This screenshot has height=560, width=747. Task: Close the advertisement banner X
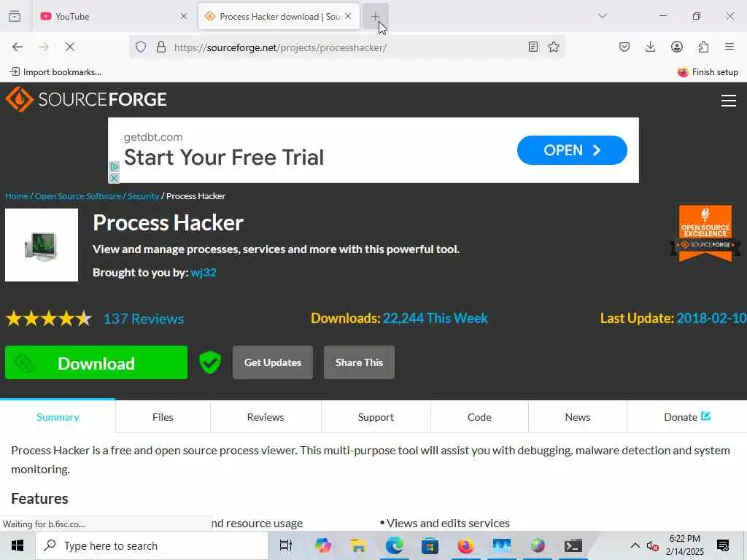(114, 178)
